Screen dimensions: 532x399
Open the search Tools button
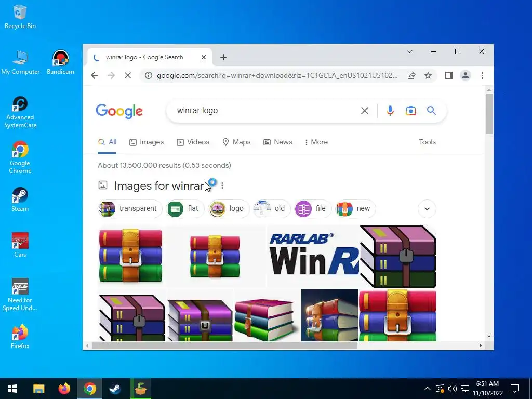click(x=427, y=142)
